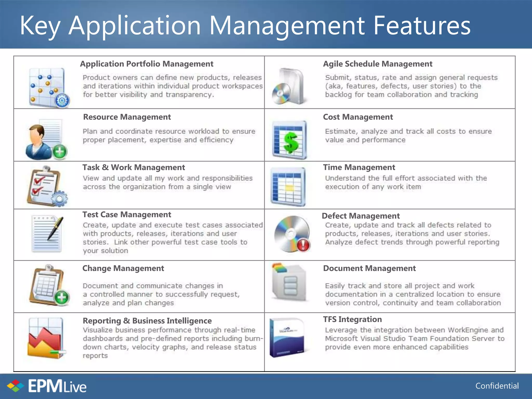Select the Resource Management person icon
Viewport: 532px width, 399px height.
point(46,139)
